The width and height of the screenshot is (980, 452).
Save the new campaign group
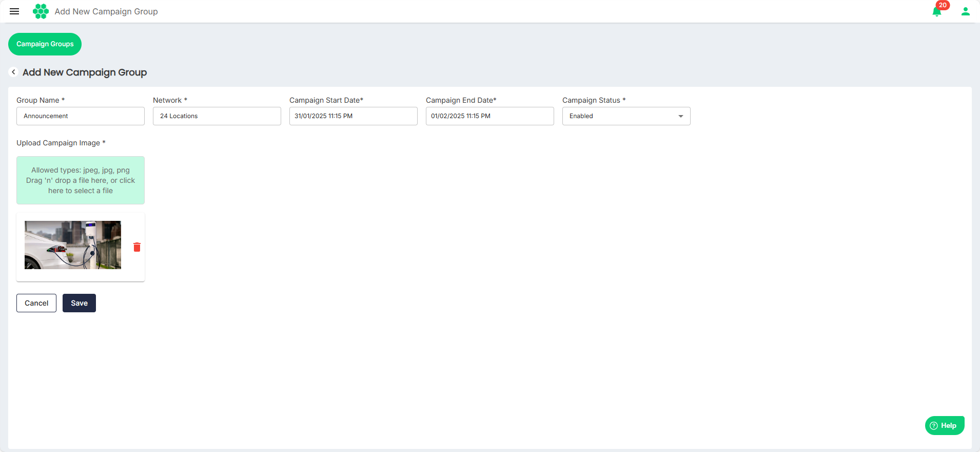pos(79,303)
